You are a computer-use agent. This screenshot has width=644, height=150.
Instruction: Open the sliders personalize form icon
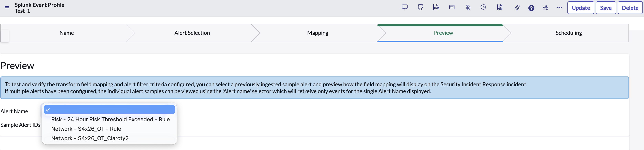point(545,8)
